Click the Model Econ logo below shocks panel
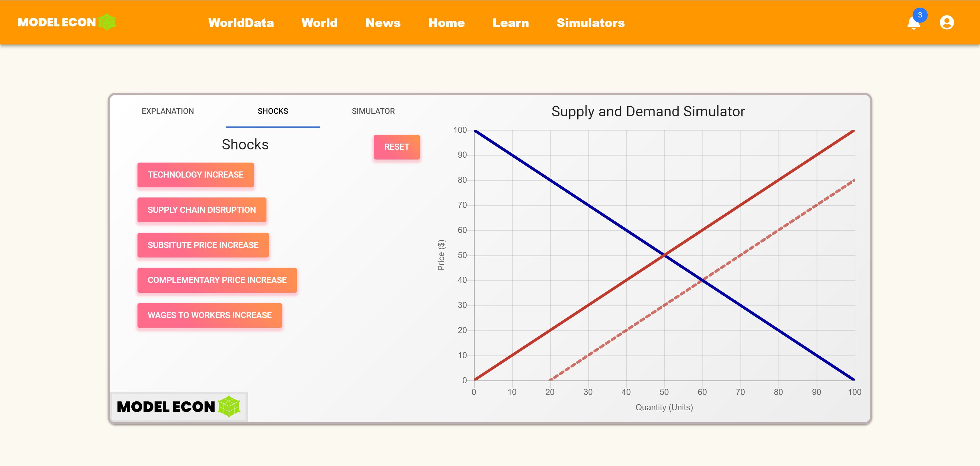 pos(179,407)
